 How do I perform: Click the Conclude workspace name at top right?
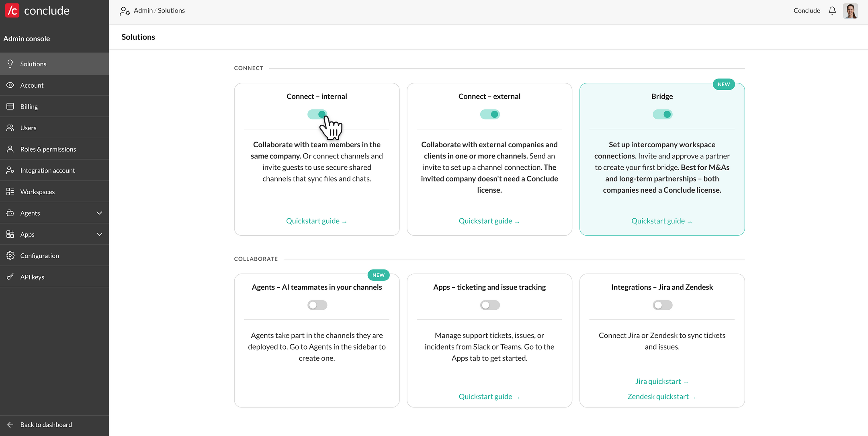807,10
